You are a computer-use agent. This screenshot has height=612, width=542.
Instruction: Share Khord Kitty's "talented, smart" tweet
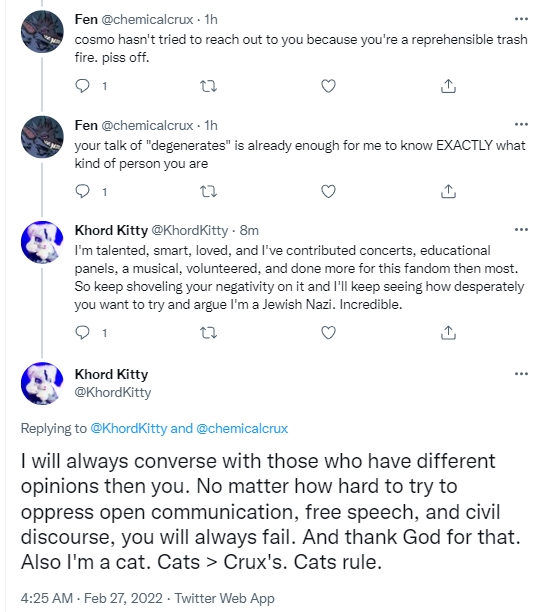448,333
